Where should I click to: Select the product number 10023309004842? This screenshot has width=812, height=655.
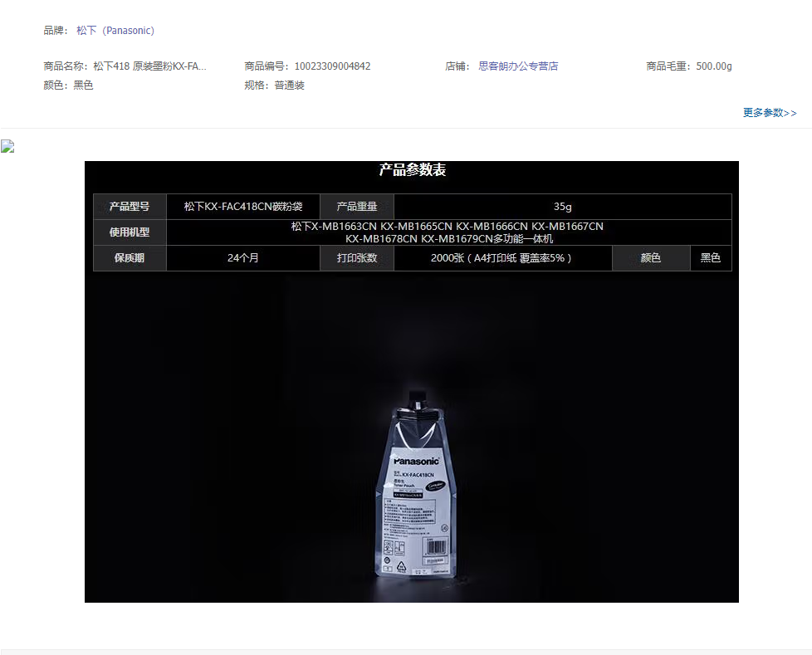tap(332, 66)
